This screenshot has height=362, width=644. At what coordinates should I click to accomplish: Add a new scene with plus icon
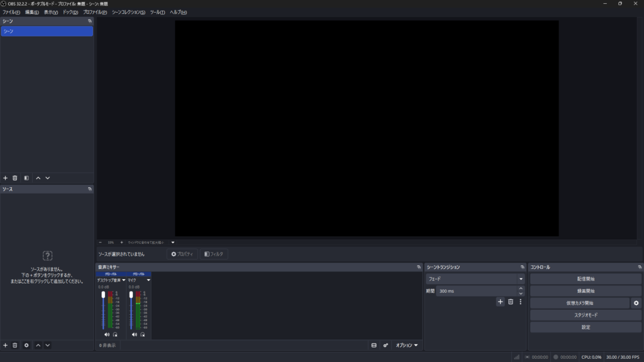tap(5, 178)
